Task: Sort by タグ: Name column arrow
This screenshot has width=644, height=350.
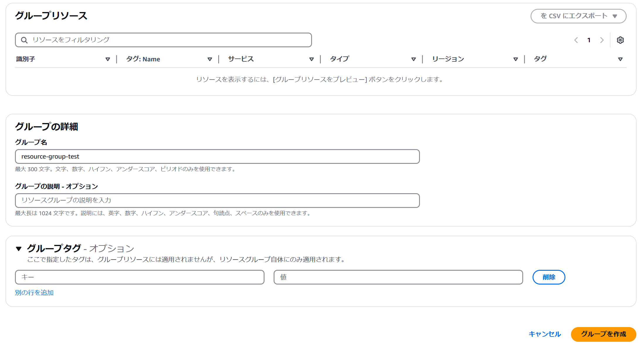Action: (210, 59)
